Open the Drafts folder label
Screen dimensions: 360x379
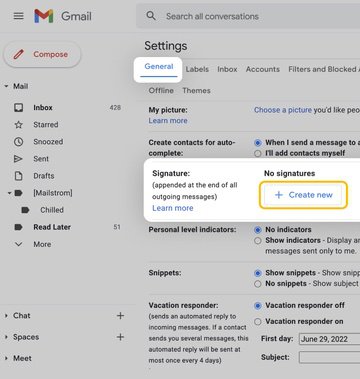(44, 176)
